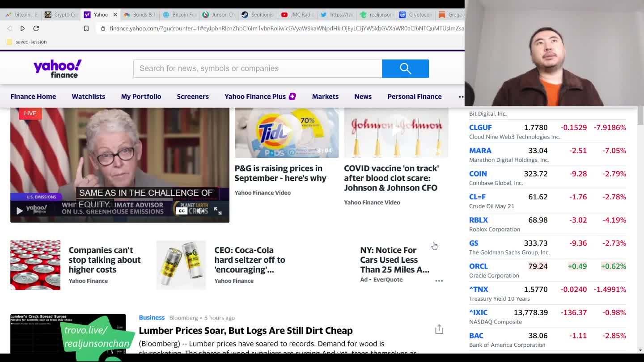Open the saved-session bookmark folder
Image resolution: width=644 pixels, height=362 pixels.
point(26,42)
